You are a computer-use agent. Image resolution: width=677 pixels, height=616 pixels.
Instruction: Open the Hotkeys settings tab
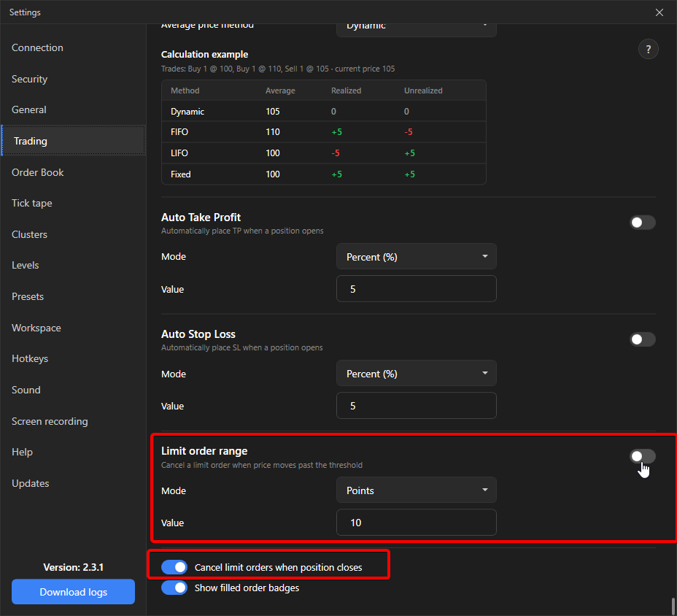point(74,358)
